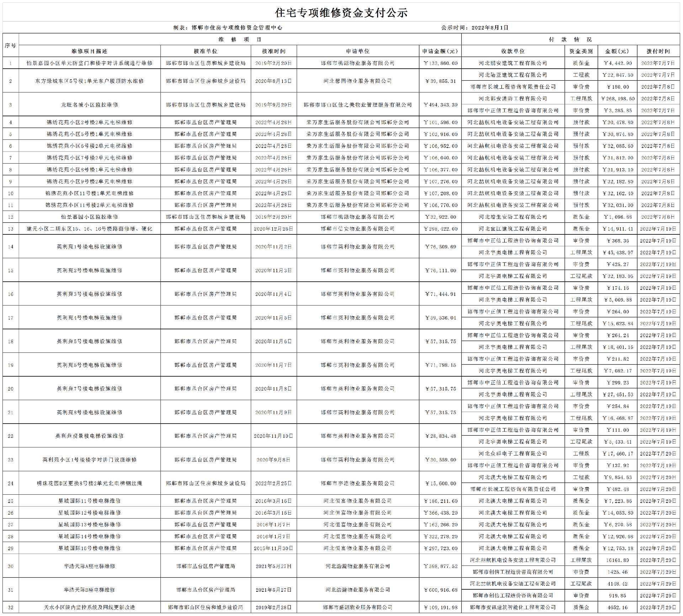Select the application amount ¥598,877.52

coord(440,566)
